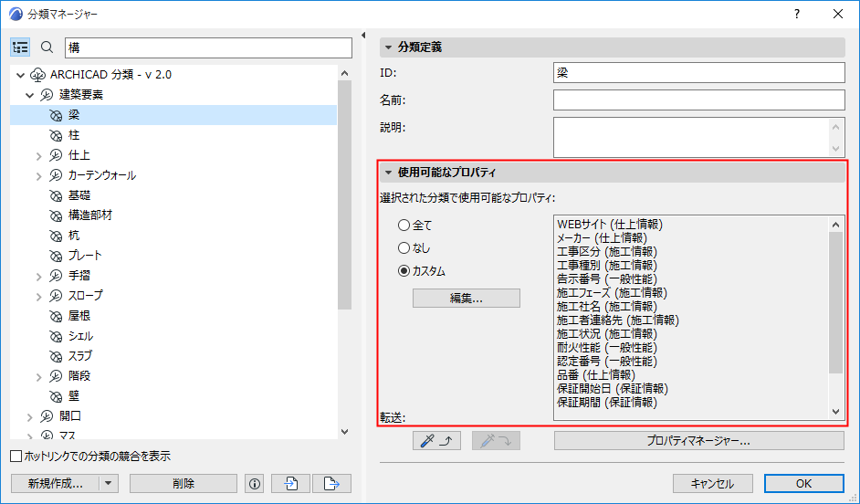This screenshot has width=860, height=504.
Task: Click the property list scrollbar down arrow
Action: pyautogui.click(x=836, y=411)
